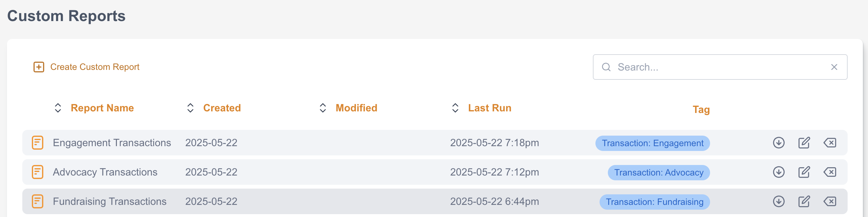Image resolution: width=868 pixels, height=217 pixels.
Task: Delete the Fundraising Transactions report
Action: tap(829, 201)
